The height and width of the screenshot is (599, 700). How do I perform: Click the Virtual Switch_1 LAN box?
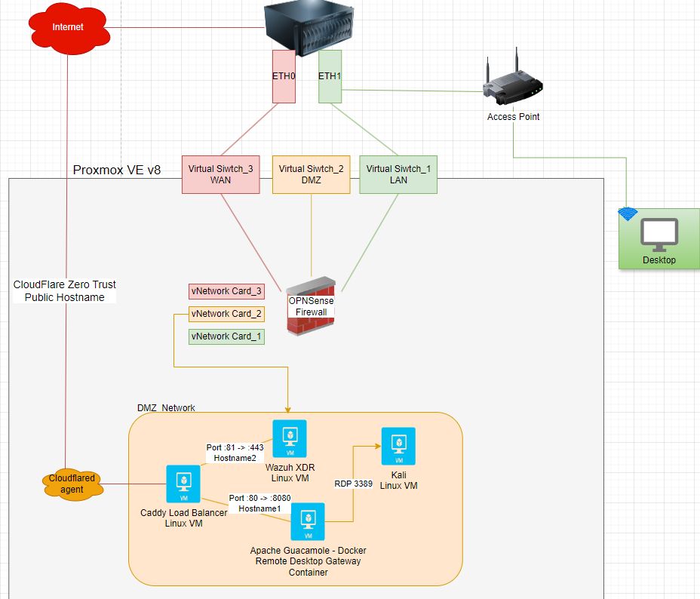click(398, 174)
